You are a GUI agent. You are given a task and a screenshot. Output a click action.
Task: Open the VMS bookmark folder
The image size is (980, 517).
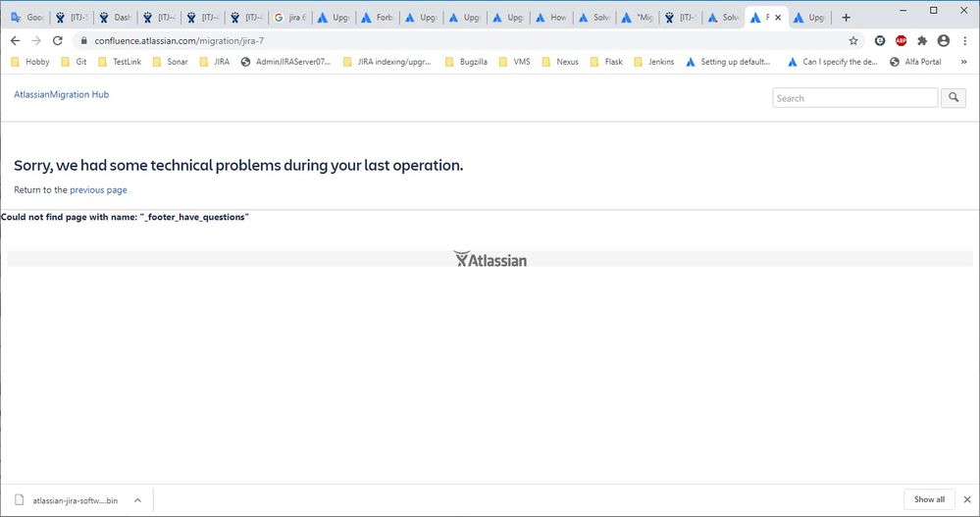pos(514,62)
